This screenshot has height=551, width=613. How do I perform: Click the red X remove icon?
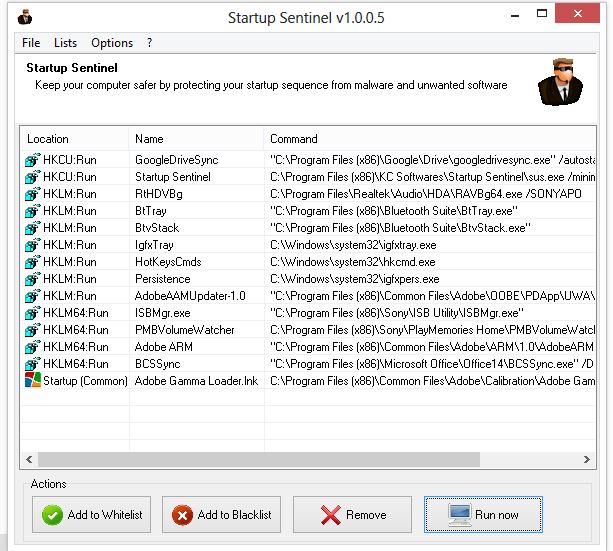click(x=331, y=515)
